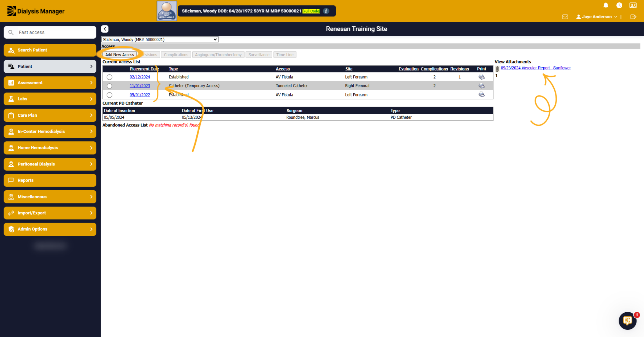Screen dimensions: 644x337
Task: Select radio for 05/01/2022 access
Action: point(109,95)
